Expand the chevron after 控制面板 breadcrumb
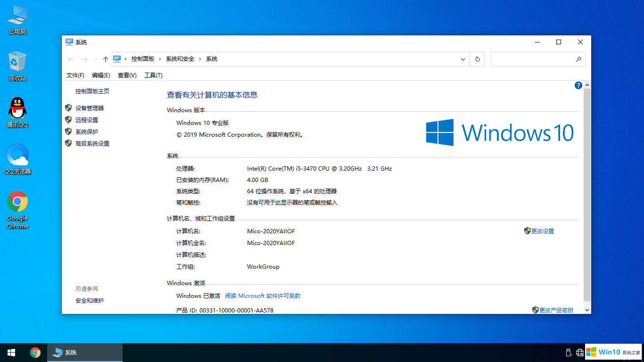 160,59
